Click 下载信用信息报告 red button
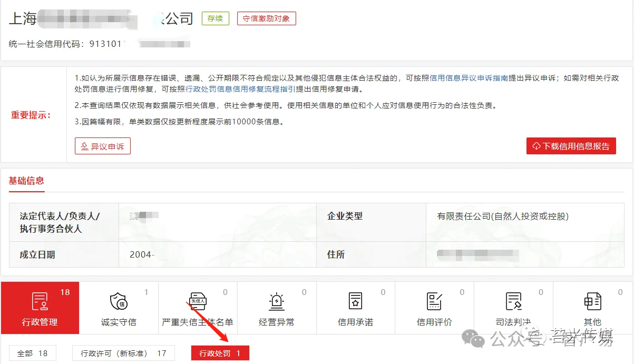 571,146
